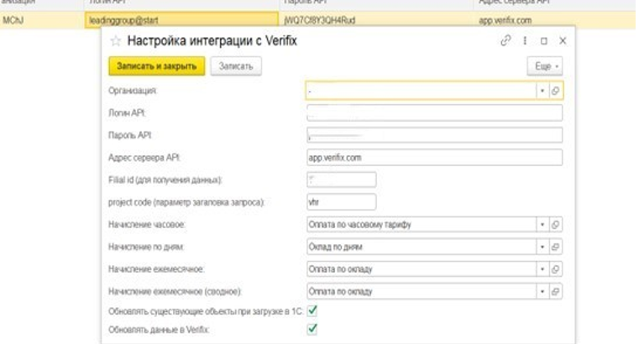Click the open icon beside Начисление по дням
Viewport: 644px width, 344px height.
(x=556, y=248)
